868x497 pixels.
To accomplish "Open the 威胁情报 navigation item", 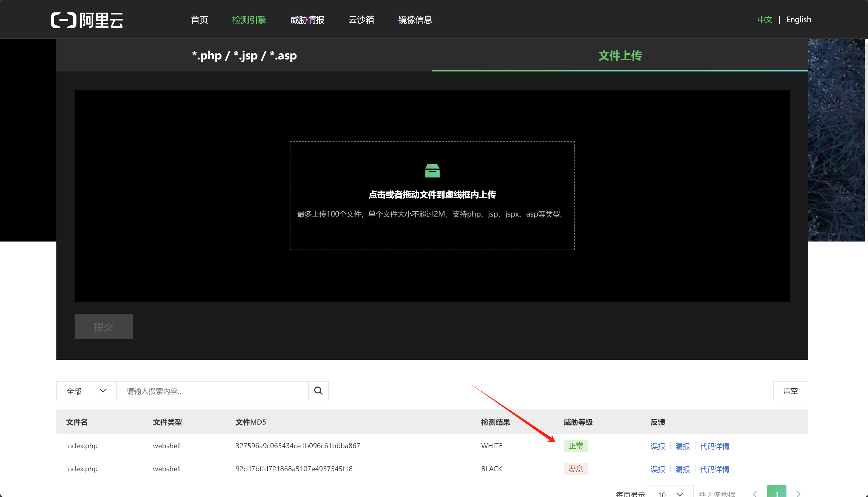I will (x=307, y=20).
